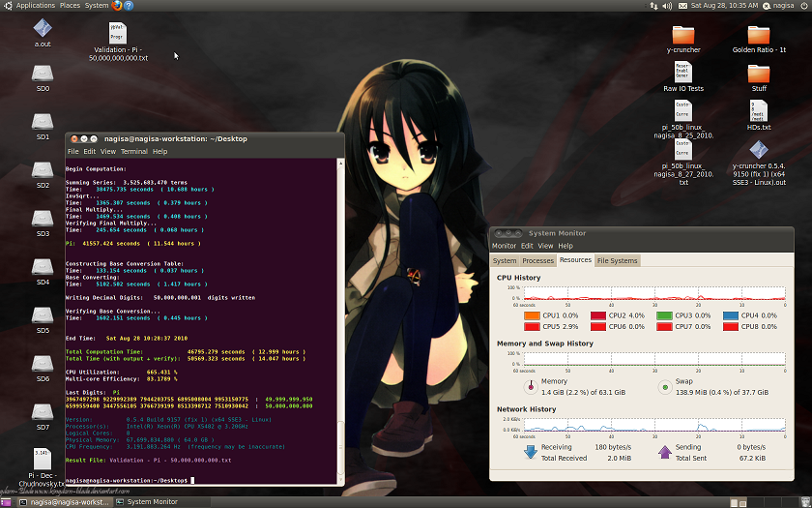This screenshot has height=508, width=812.
Task: Click the CPU1 orange color swatch
Action: 532,315
